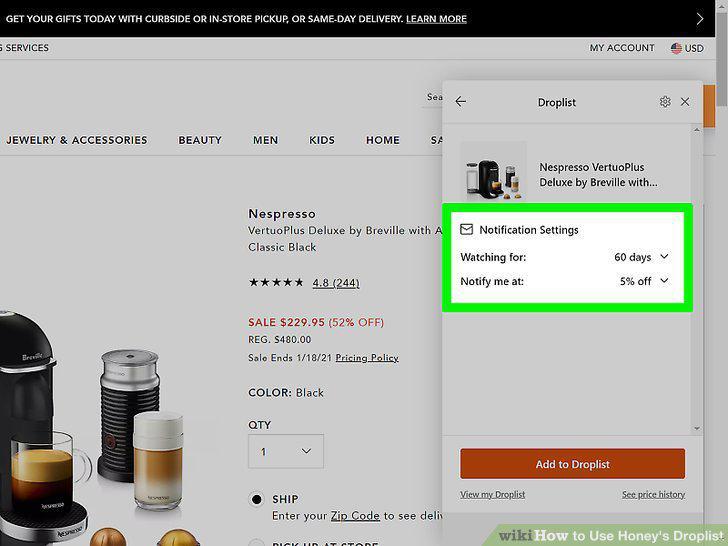This screenshot has width=728, height=546.
Task: Click the Add to Droplist button
Action: (x=572, y=463)
